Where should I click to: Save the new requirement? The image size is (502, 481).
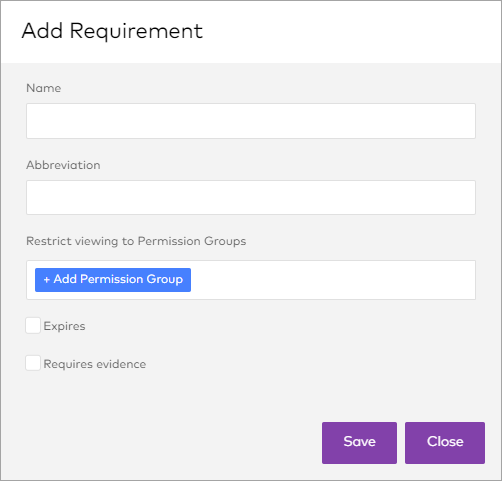tap(359, 443)
